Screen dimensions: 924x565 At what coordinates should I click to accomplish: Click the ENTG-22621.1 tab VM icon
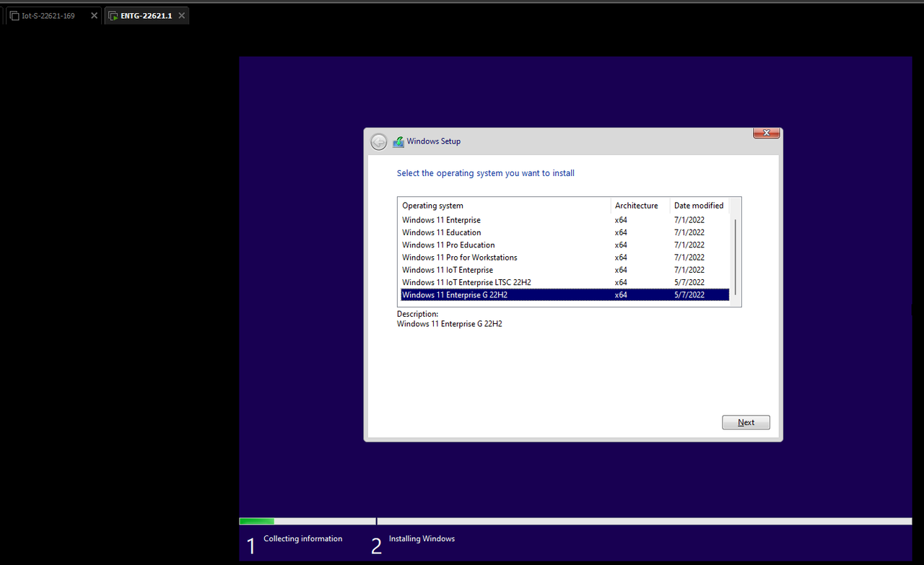pos(113,16)
